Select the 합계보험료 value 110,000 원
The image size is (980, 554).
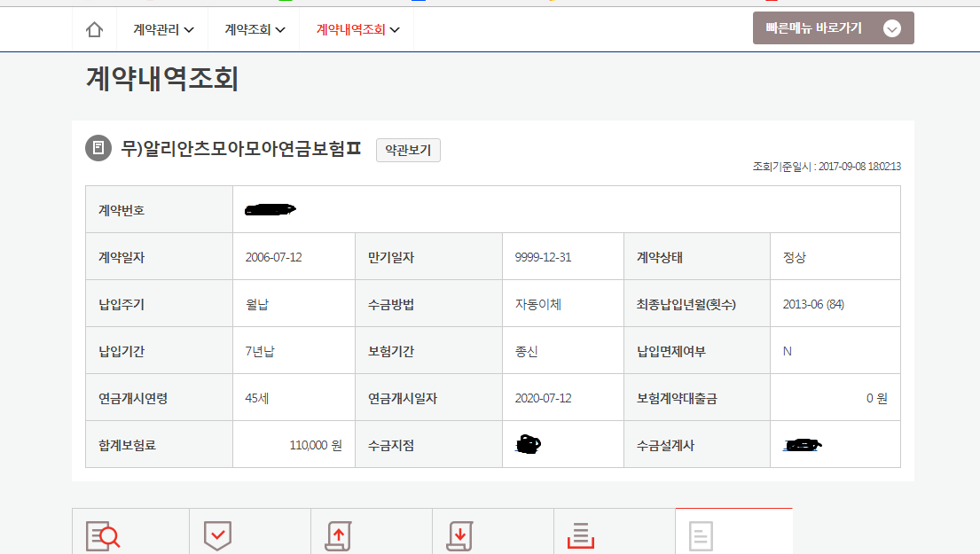point(316,445)
